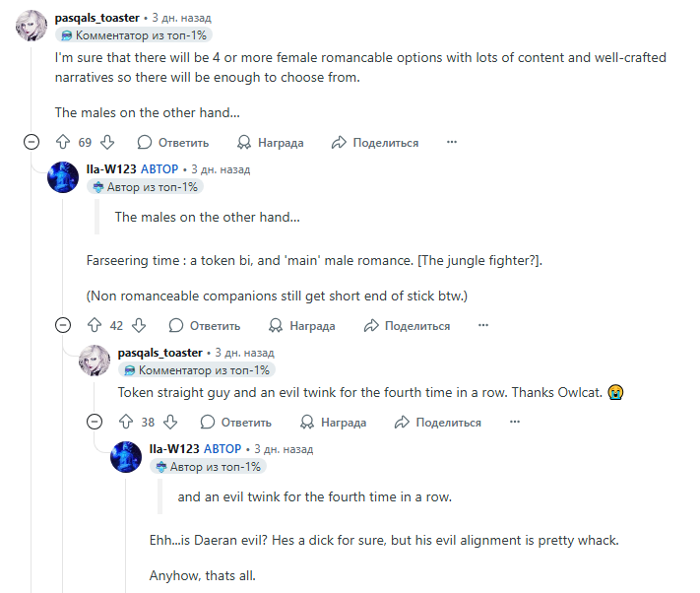Open pasqals_toaster profile from top comment username
This screenshot has height=593, width=700.
coord(96,18)
